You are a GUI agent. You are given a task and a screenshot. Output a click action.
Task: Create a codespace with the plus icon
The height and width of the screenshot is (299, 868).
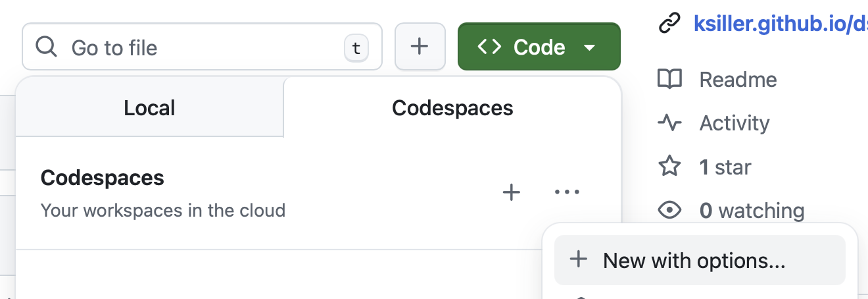pyautogui.click(x=511, y=192)
